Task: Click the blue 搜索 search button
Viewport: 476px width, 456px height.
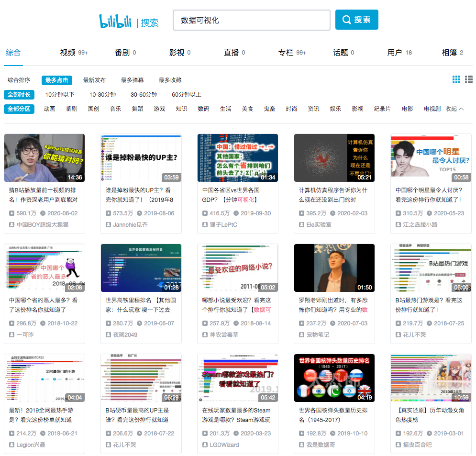Action: [357, 20]
